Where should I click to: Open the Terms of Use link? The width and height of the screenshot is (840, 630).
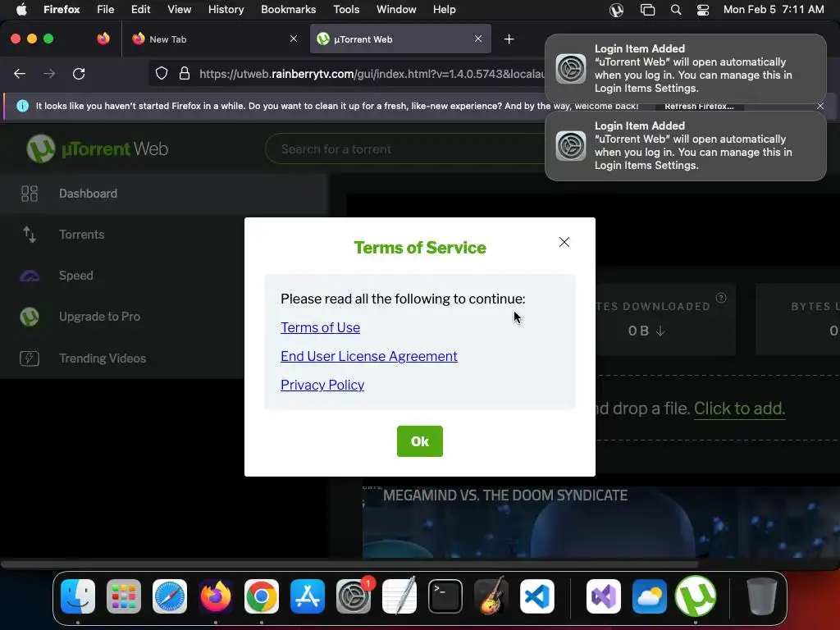(320, 327)
